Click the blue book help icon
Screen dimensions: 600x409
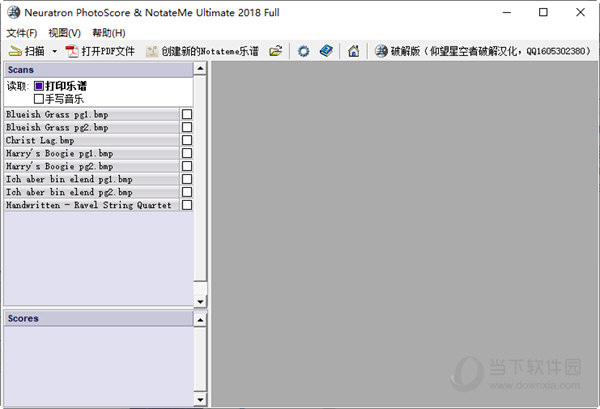tap(326, 51)
